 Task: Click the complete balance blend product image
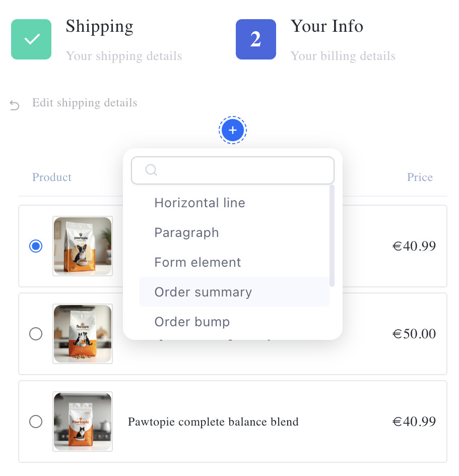(83, 421)
